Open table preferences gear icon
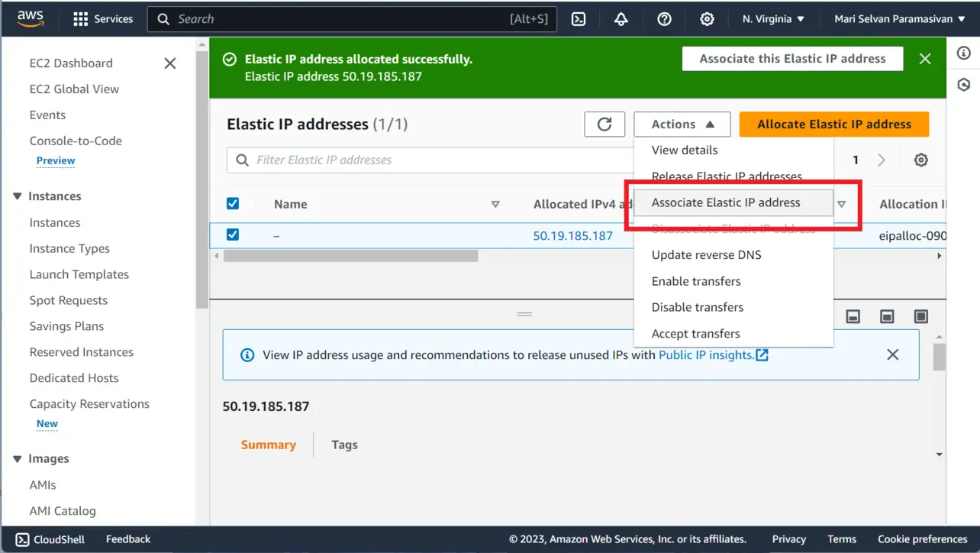The image size is (980, 553). 921,160
